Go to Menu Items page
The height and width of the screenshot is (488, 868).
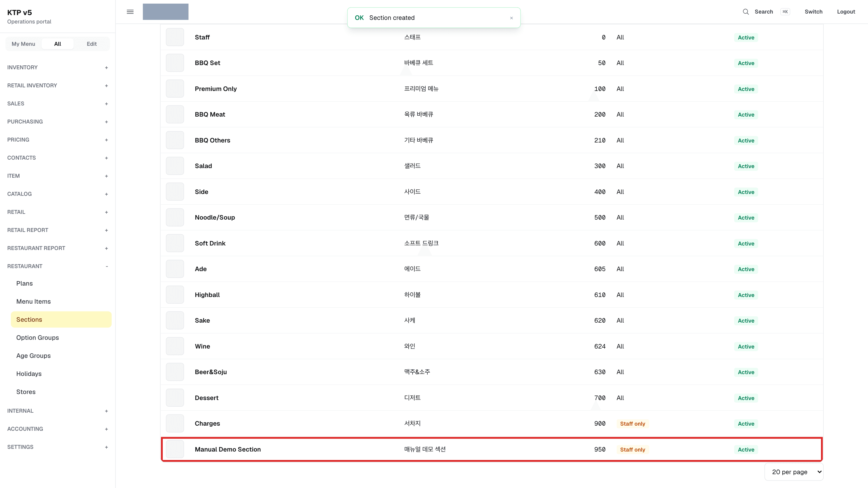(61, 302)
